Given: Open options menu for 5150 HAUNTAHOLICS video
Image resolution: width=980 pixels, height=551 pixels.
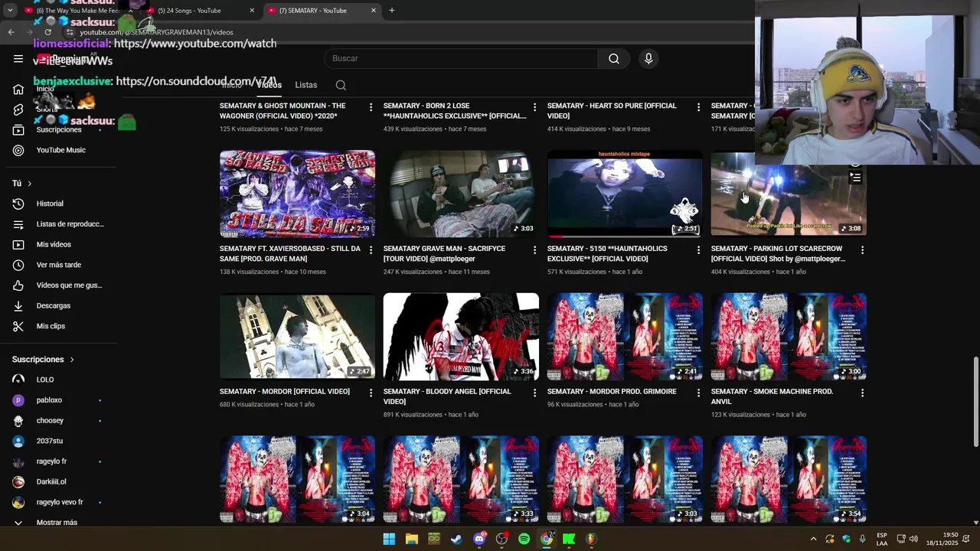Looking at the screenshot, I should coord(698,250).
